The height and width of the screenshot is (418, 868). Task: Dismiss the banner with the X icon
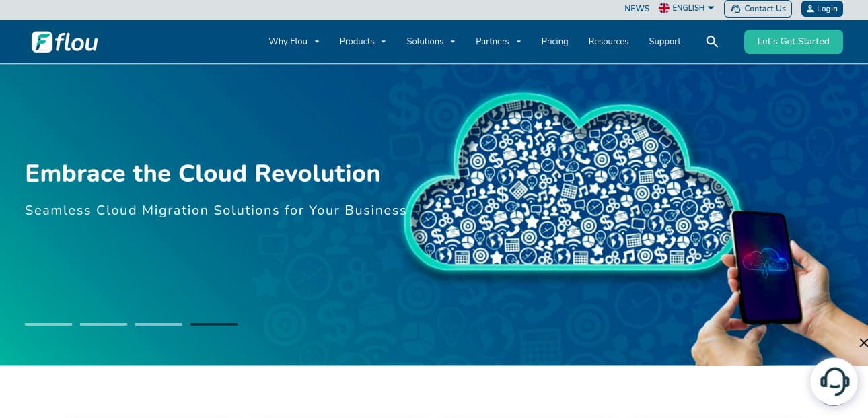click(x=863, y=343)
